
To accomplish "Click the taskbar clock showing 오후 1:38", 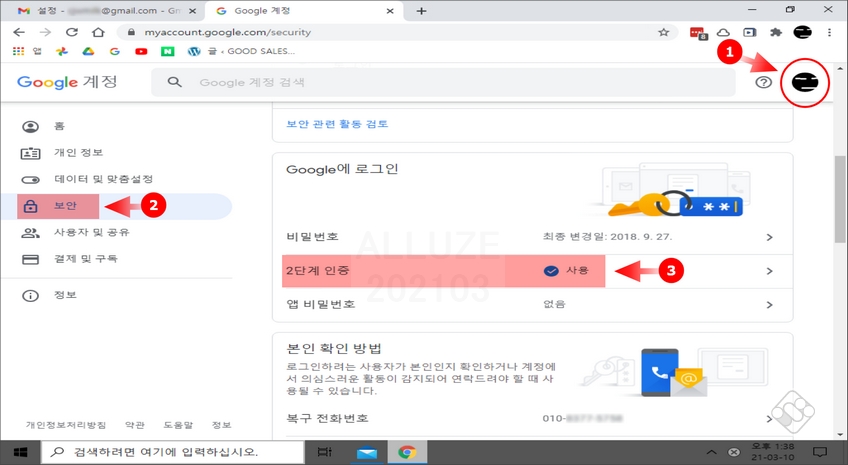I will (x=773, y=452).
